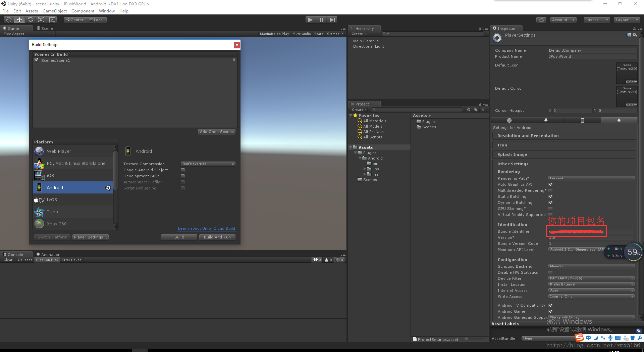This screenshot has height=352, width=644.
Task: Lock the Project panel
Action: [480, 104]
